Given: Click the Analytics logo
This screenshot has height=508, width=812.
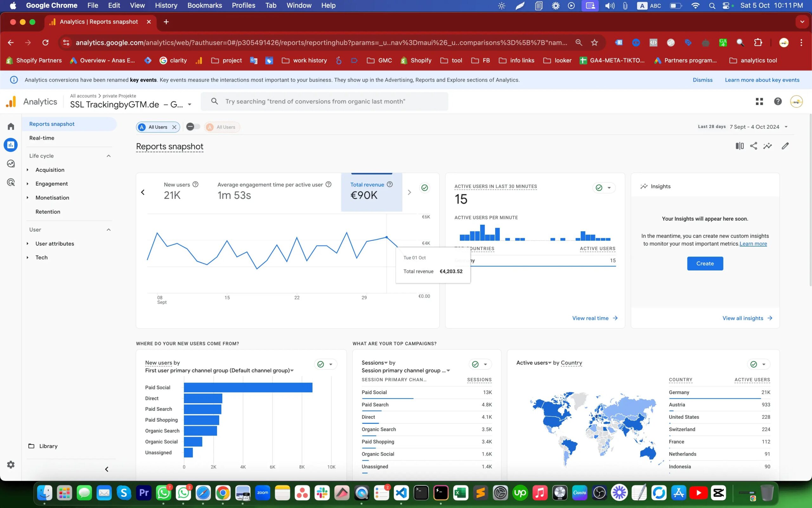Looking at the screenshot, I should 11,102.
